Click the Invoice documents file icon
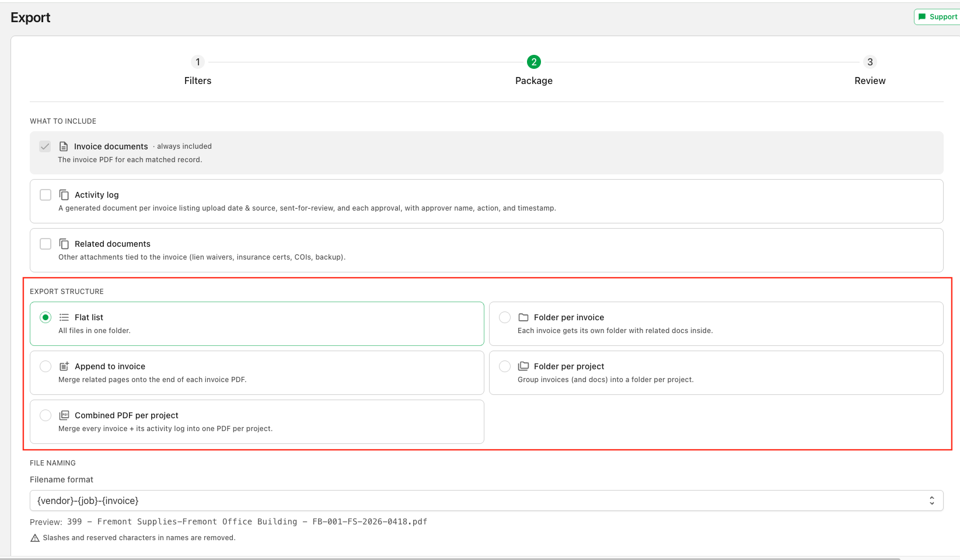Viewport: 960px width, 560px height. click(64, 146)
